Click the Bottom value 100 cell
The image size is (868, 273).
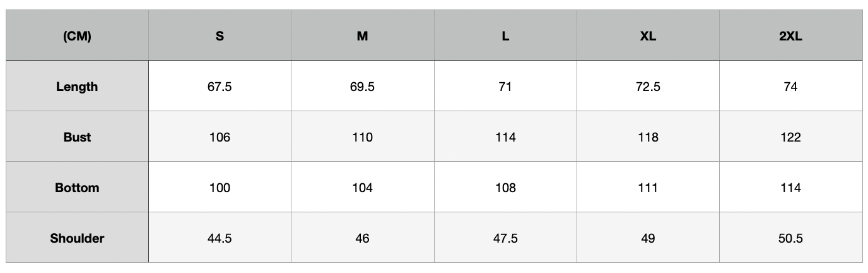[220, 188]
